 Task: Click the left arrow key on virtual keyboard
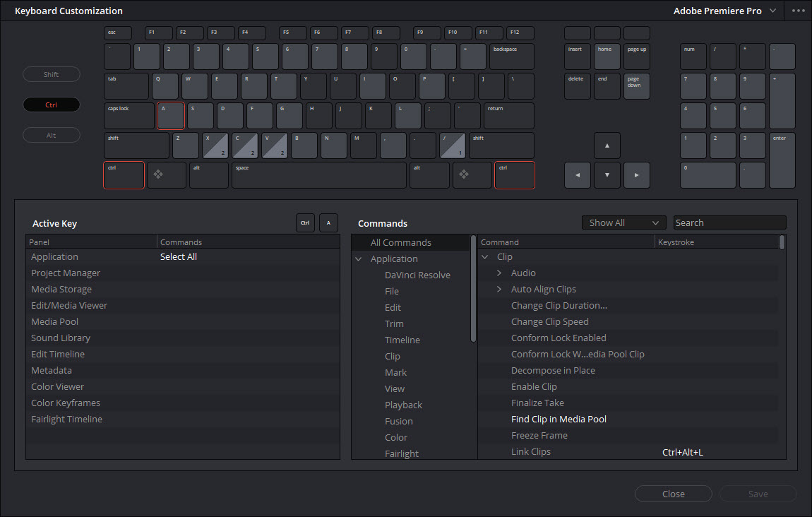tap(577, 175)
